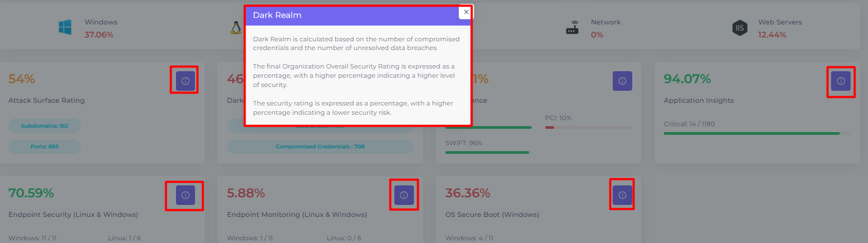The height and width of the screenshot is (243, 868).
Task: Click the Critical 14 / 1180 progress bar
Action: (x=757, y=133)
